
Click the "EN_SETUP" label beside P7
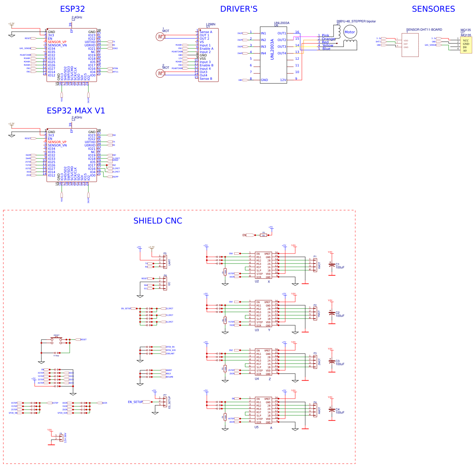tap(135, 402)
